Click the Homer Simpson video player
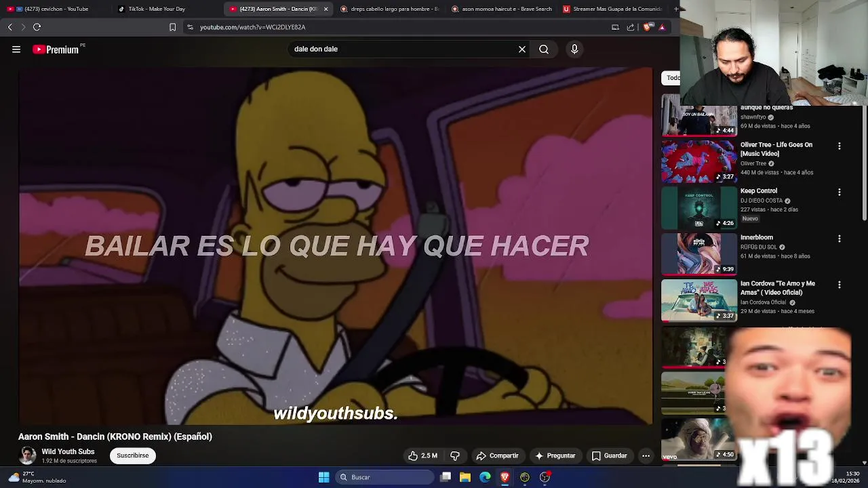Image resolution: width=868 pixels, height=488 pixels. tap(336, 245)
